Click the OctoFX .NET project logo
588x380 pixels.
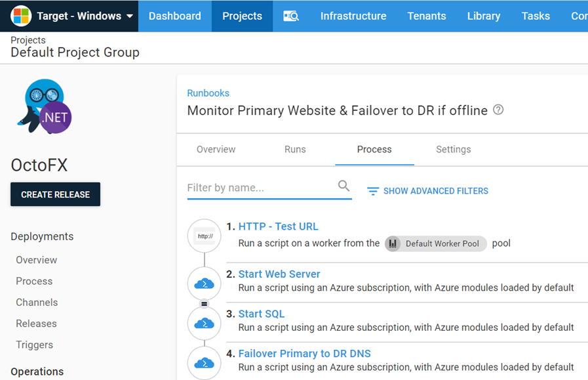[45, 106]
